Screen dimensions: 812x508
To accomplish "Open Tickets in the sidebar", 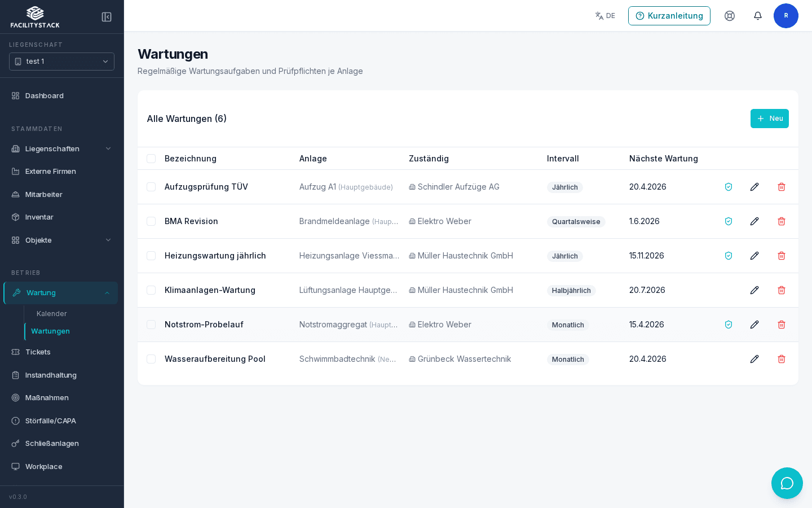I will tap(61, 352).
